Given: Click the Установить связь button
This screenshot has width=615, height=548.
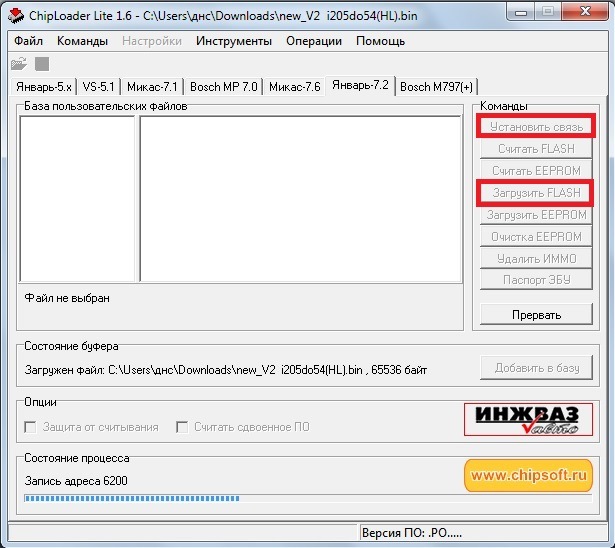Looking at the screenshot, I should [536, 127].
